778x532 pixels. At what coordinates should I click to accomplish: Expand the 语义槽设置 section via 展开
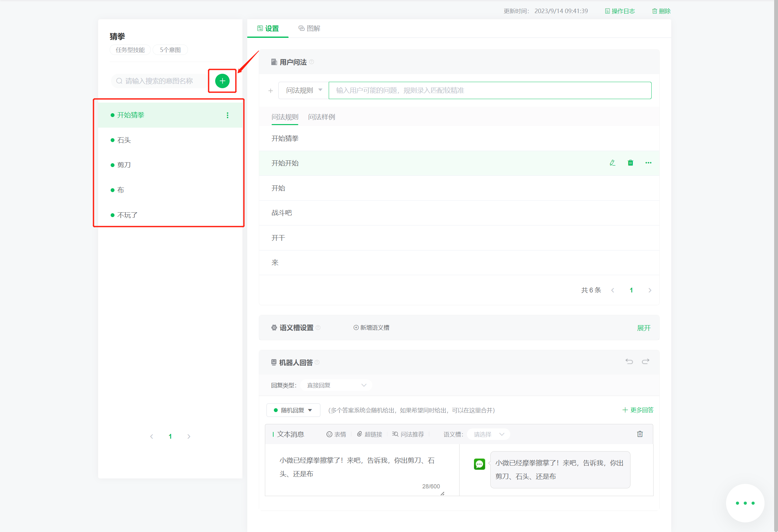click(643, 328)
